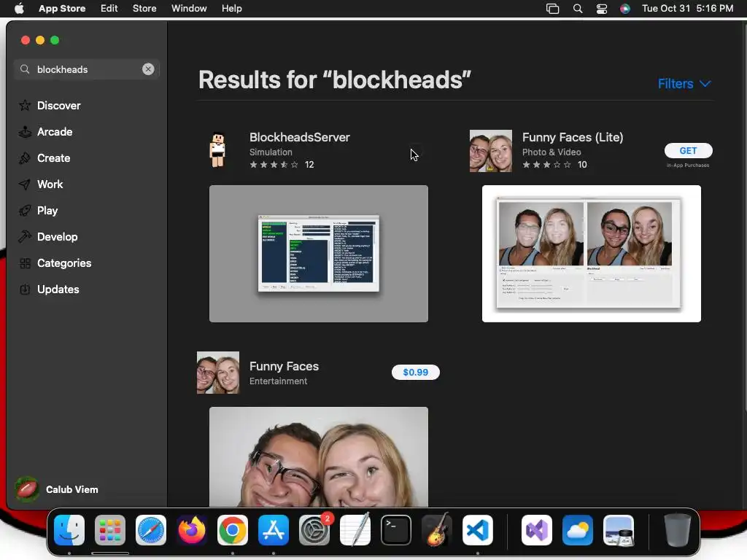The height and width of the screenshot is (560, 747).
Task: Launch Visual Studio Code from the Dock
Action: click(x=478, y=530)
